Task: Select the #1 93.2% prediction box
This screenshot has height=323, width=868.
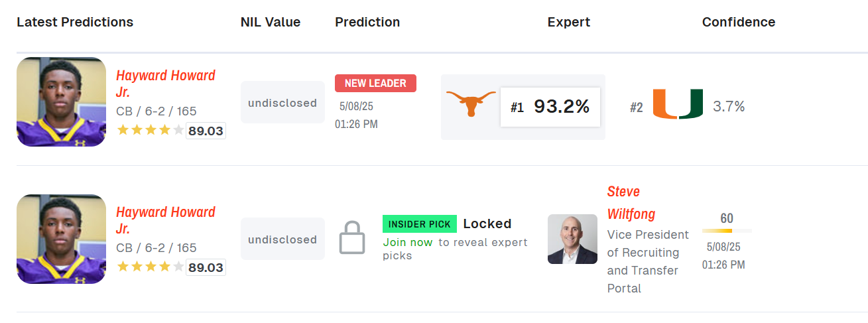Action: [x=550, y=107]
